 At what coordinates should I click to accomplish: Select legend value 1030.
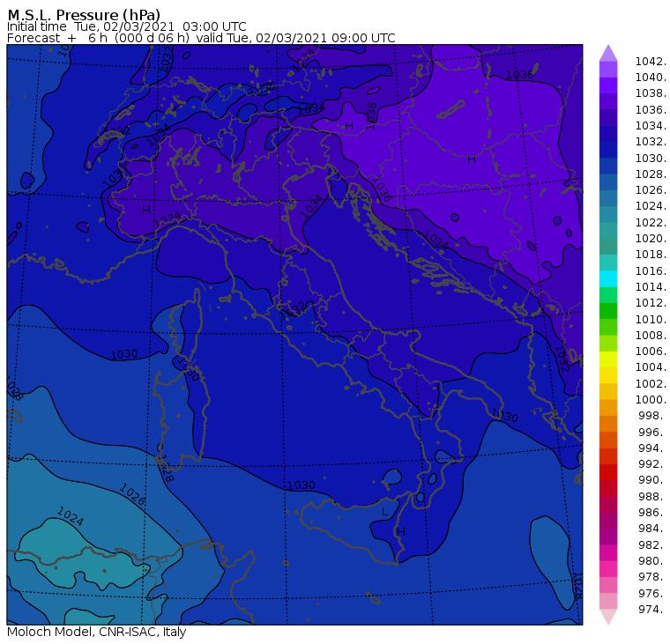click(x=651, y=158)
